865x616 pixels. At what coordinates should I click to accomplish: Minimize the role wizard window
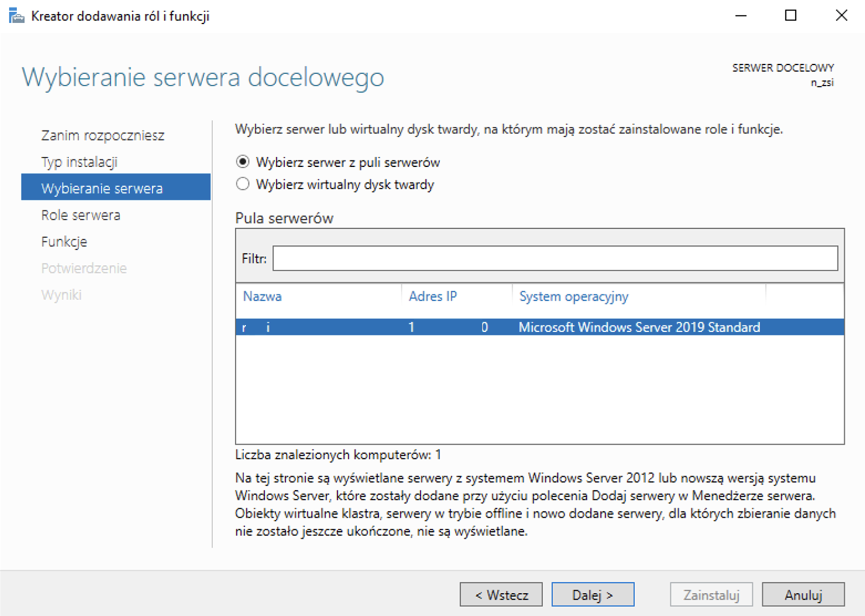pos(740,16)
